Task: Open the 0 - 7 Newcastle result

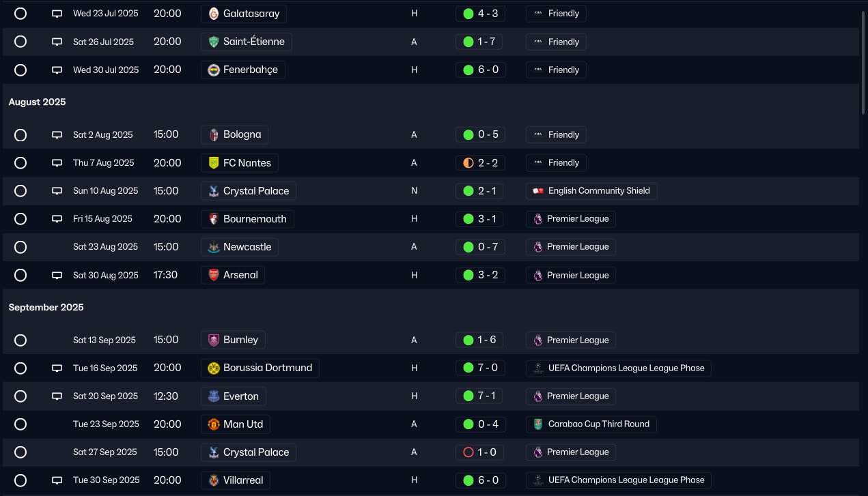Action: (481, 247)
